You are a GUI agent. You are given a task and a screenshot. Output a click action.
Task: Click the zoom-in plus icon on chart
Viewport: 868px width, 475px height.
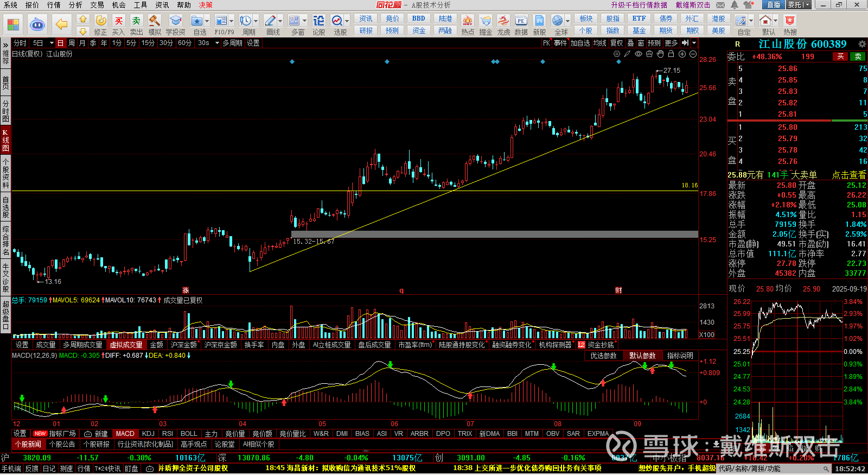click(x=682, y=54)
